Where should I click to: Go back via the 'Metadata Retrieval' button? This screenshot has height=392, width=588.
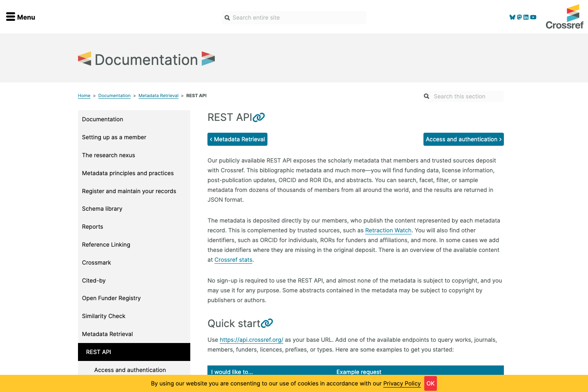coord(237,139)
